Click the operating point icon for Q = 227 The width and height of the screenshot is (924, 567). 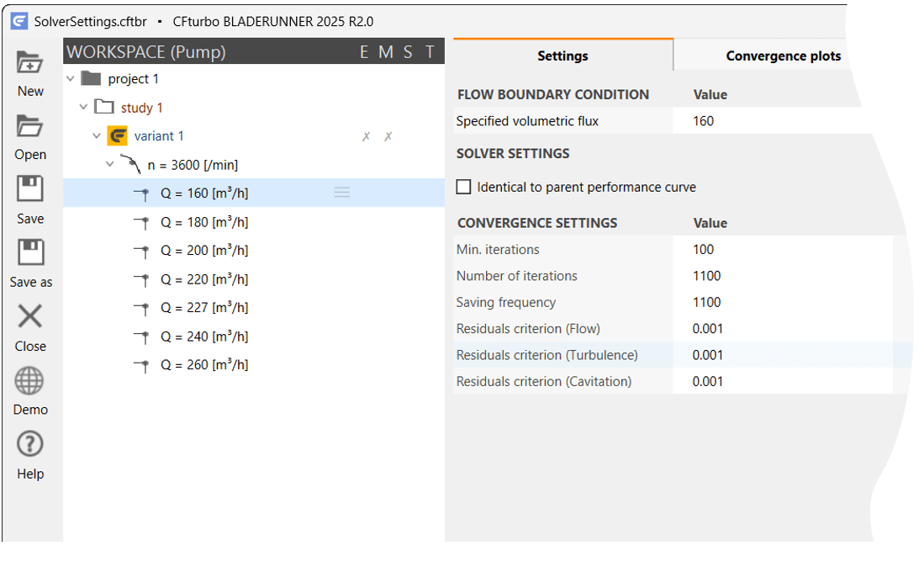point(141,308)
